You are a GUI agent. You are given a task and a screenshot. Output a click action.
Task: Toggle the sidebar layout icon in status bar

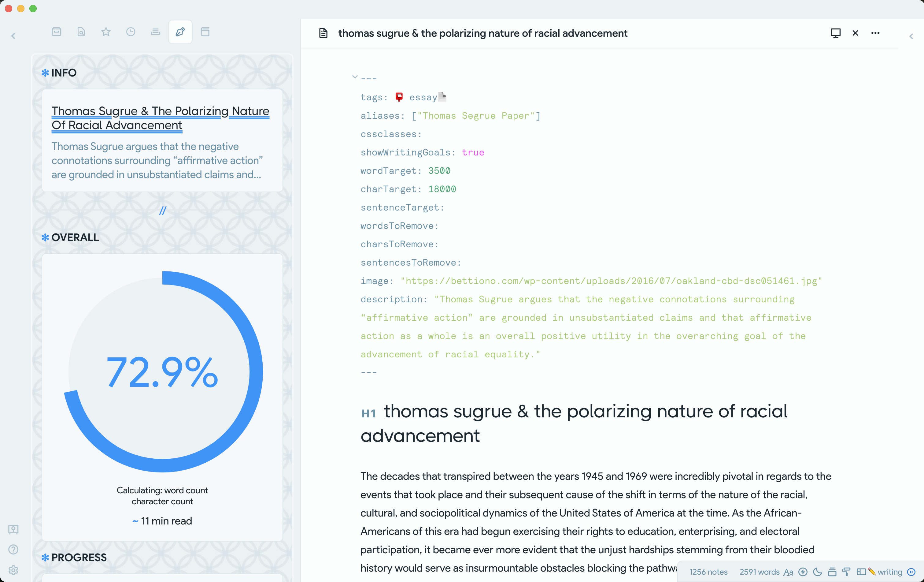point(861,572)
